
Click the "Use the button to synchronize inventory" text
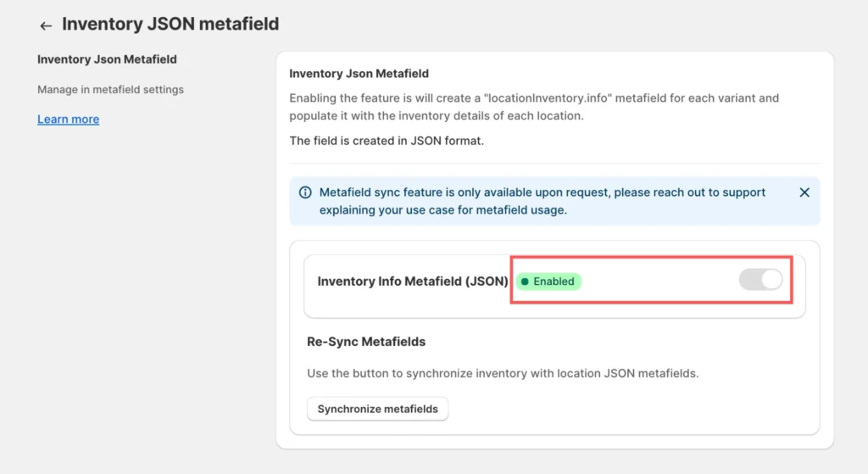coord(503,373)
